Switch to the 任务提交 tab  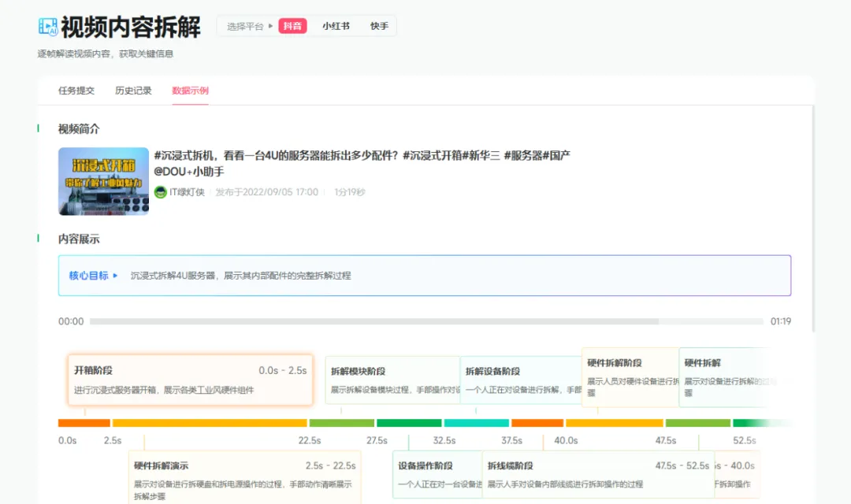pyautogui.click(x=76, y=91)
